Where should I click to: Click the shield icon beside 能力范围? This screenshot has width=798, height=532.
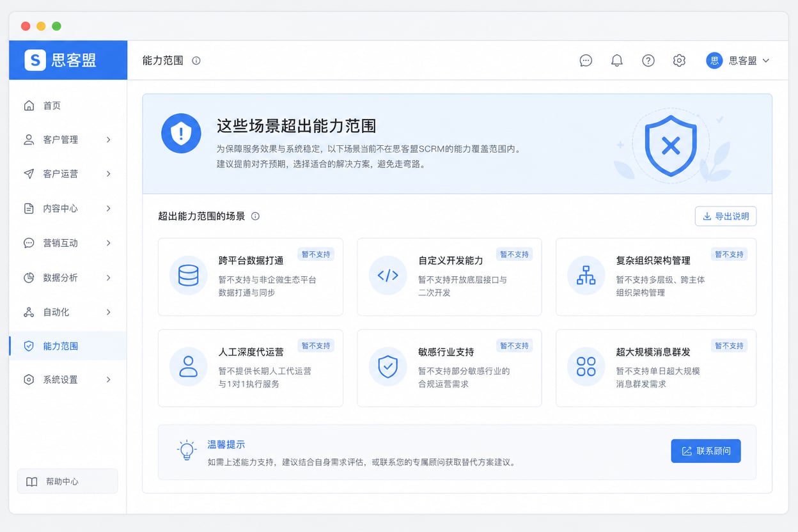pyautogui.click(x=29, y=346)
